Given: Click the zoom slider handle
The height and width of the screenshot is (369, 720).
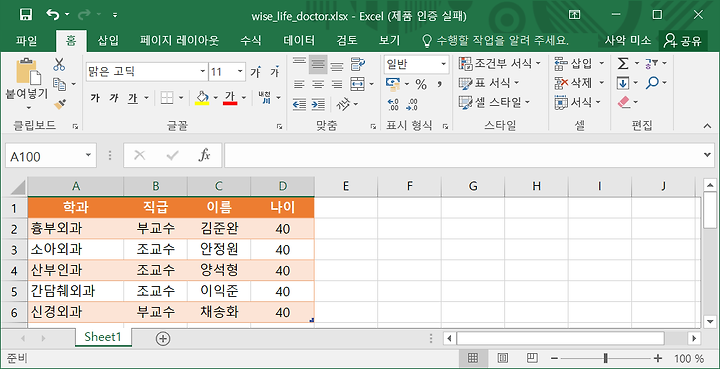Looking at the screenshot, I should 606,358.
